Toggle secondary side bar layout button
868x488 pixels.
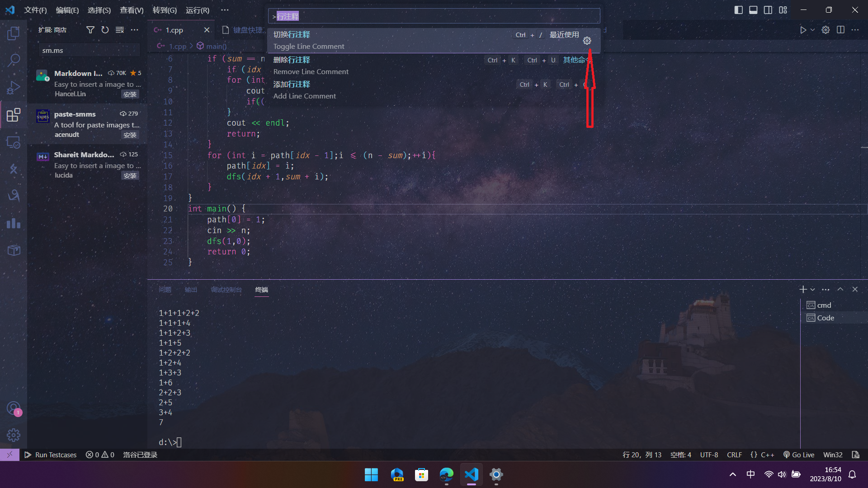(x=768, y=10)
